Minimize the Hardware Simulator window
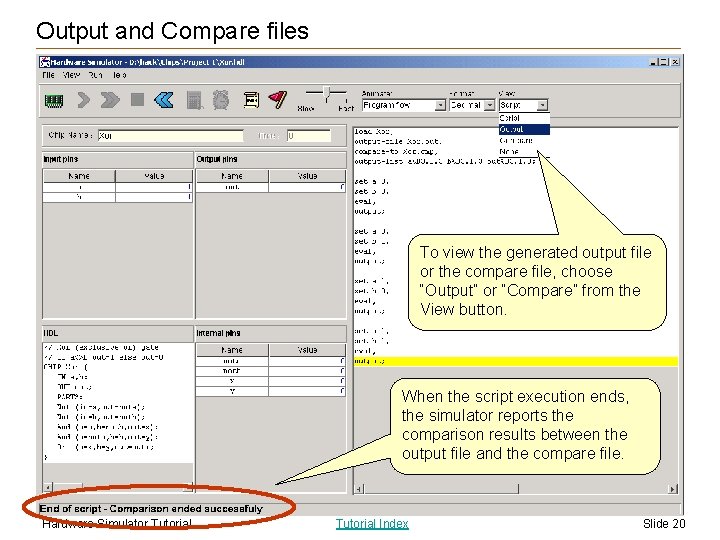The height and width of the screenshot is (540, 720). [654, 62]
